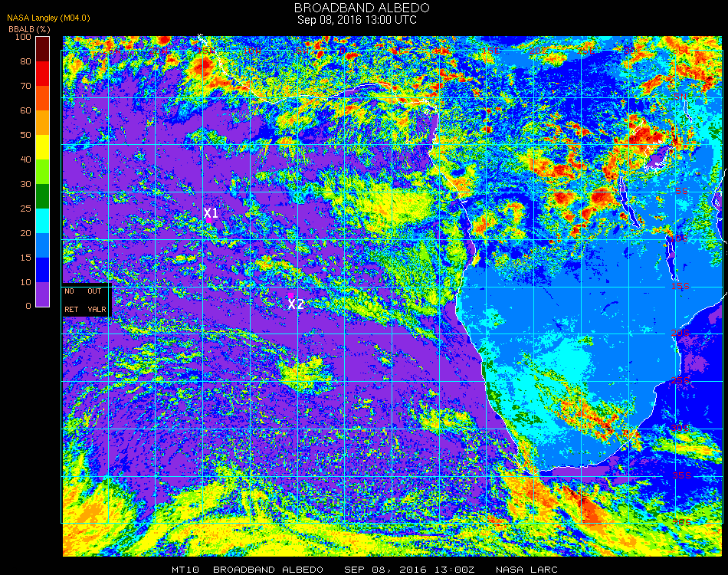
Task: Click the 35S latitude label
Action: click(x=681, y=475)
